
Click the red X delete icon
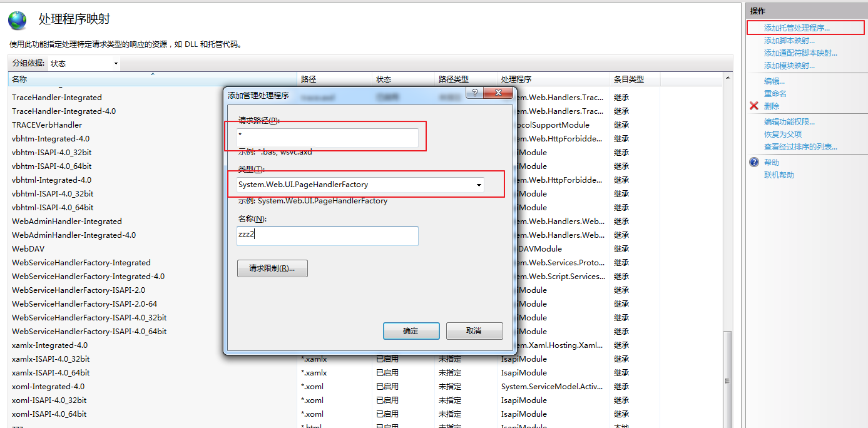(754, 106)
